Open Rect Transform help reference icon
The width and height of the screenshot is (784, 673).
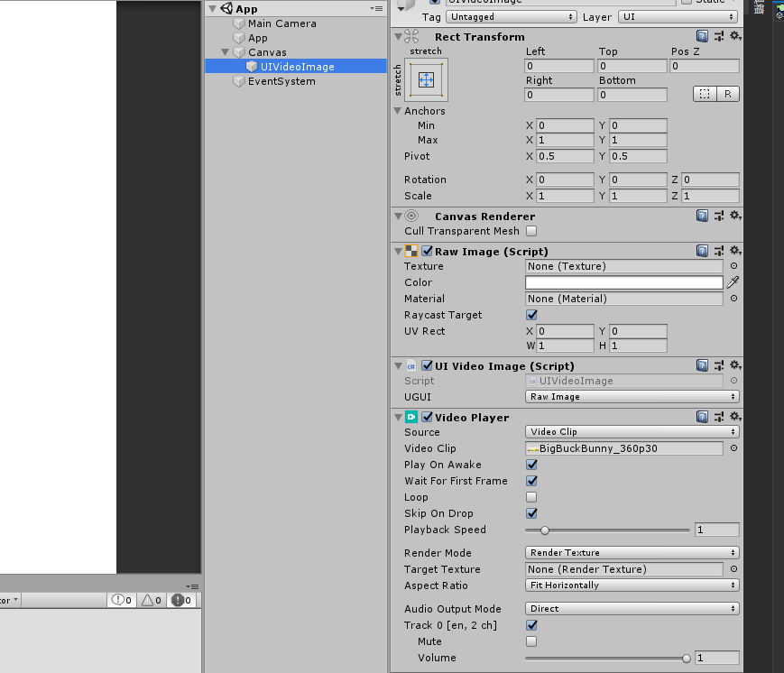pyautogui.click(x=702, y=36)
